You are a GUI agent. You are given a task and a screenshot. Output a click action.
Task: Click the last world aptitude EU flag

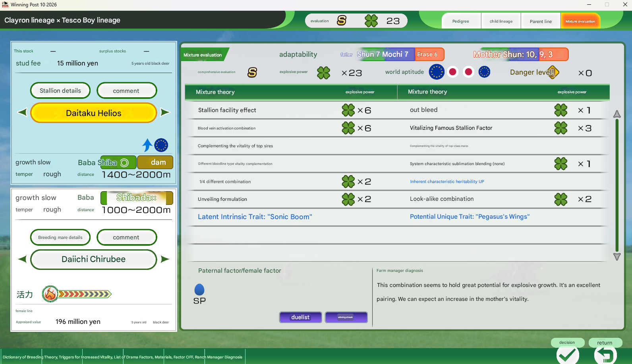click(x=484, y=72)
